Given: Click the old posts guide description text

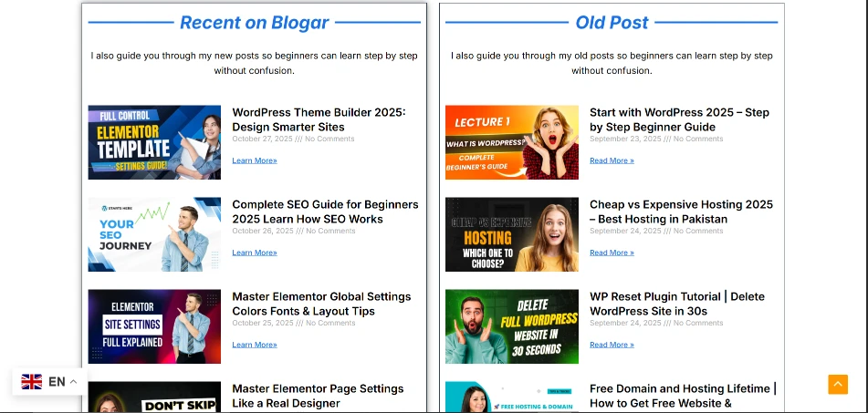Looking at the screenshot, I should coord(612,63).
